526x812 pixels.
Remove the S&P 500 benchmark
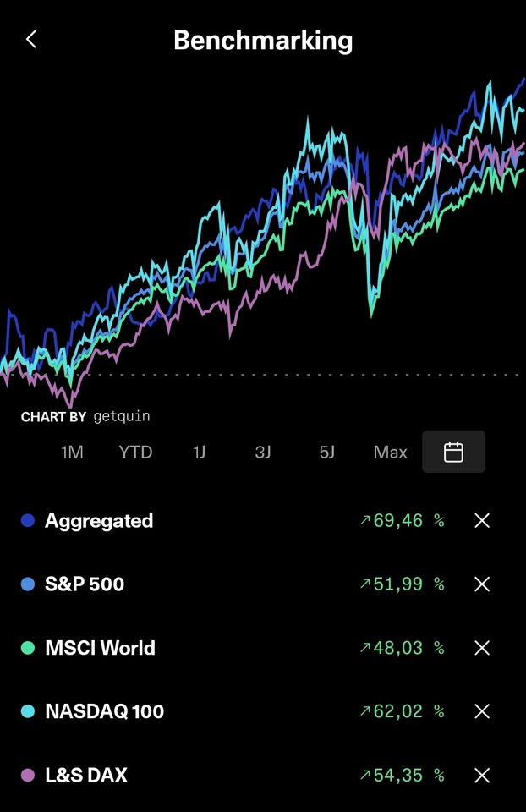pos(482,584)
